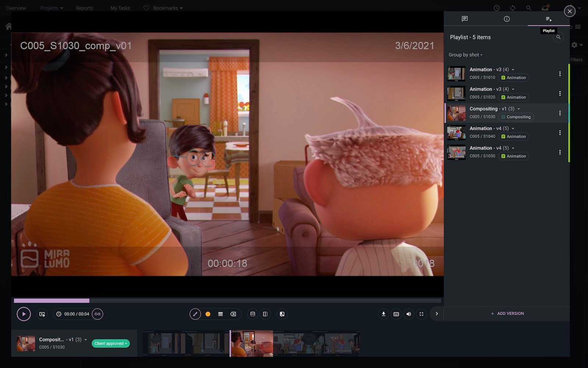Toggle the flip mirror icon
This screenshot has height=368, width=588.
(265, 314)
